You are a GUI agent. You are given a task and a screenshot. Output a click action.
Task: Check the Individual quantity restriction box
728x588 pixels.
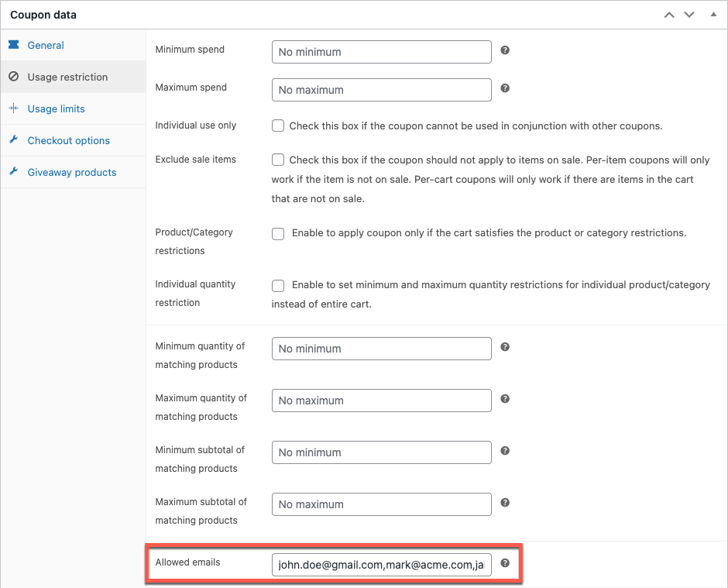(278, 286)
